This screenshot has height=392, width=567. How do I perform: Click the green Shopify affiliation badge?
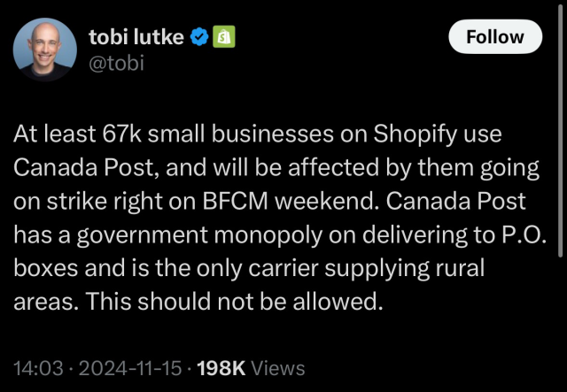click(x=224, y=36)
